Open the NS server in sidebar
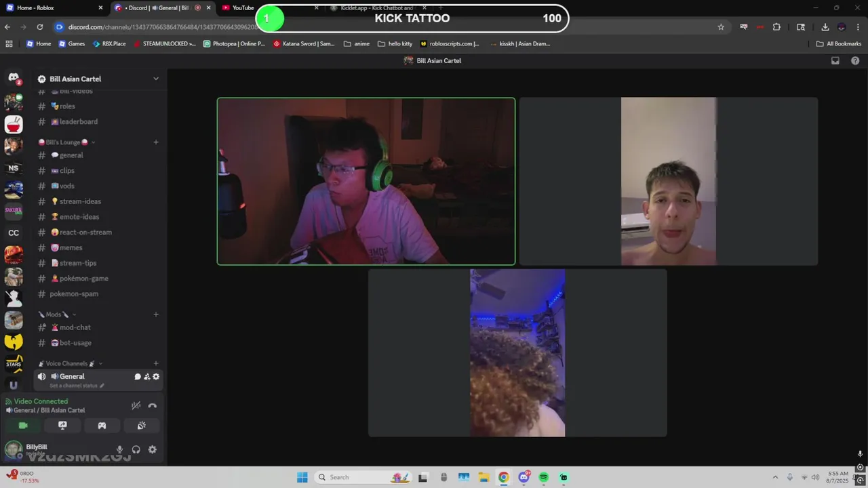Image resolution: width=868 pixels, height=488 pixels. point(14,168)
